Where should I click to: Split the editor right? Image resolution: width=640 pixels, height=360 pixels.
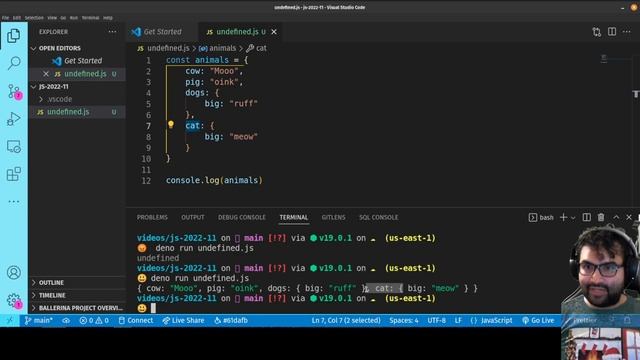tap(612, 32)
